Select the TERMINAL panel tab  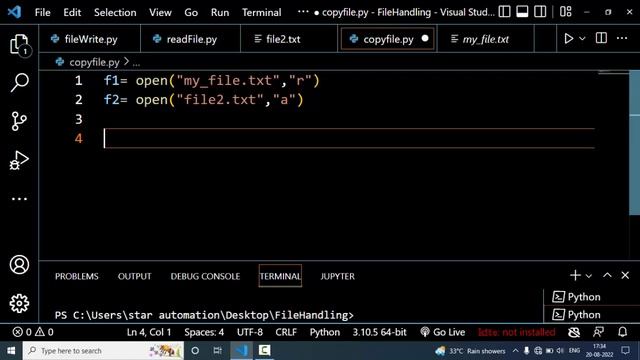(x=280, y=276)
